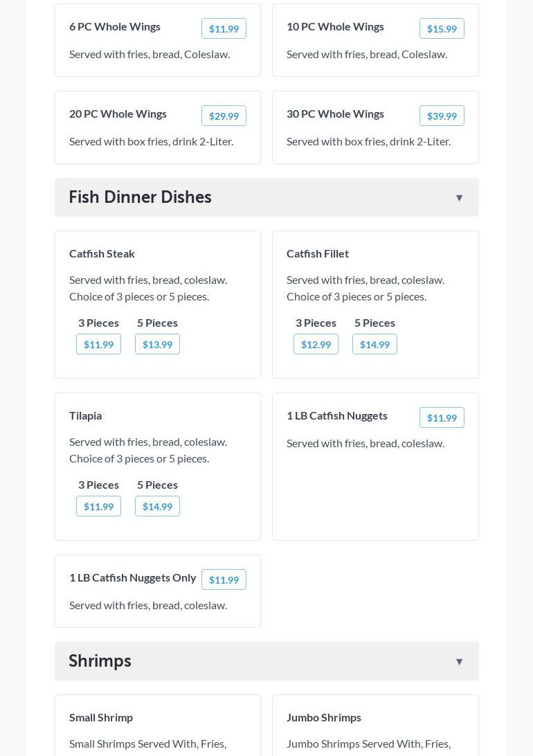The width and height of the screenshot is (533, 756).
Task: Open the Jumbo Shrimps menu item
Action: [324, 717]
